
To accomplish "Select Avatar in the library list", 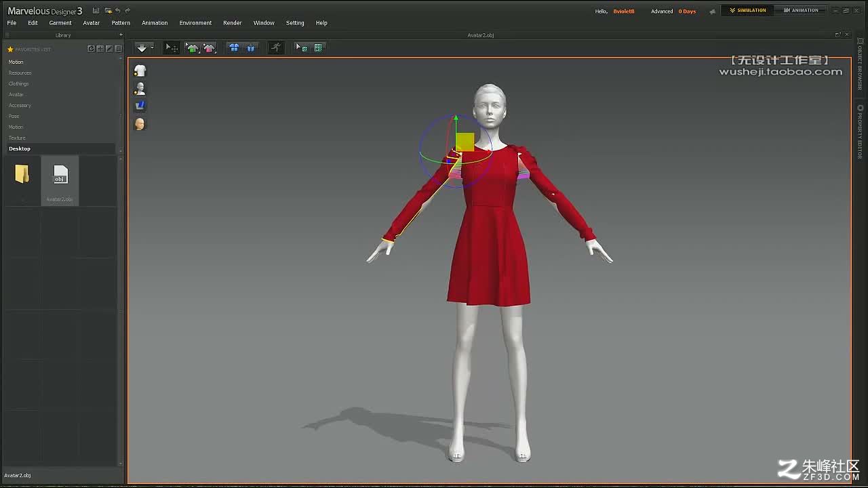I will click(16, 94).
